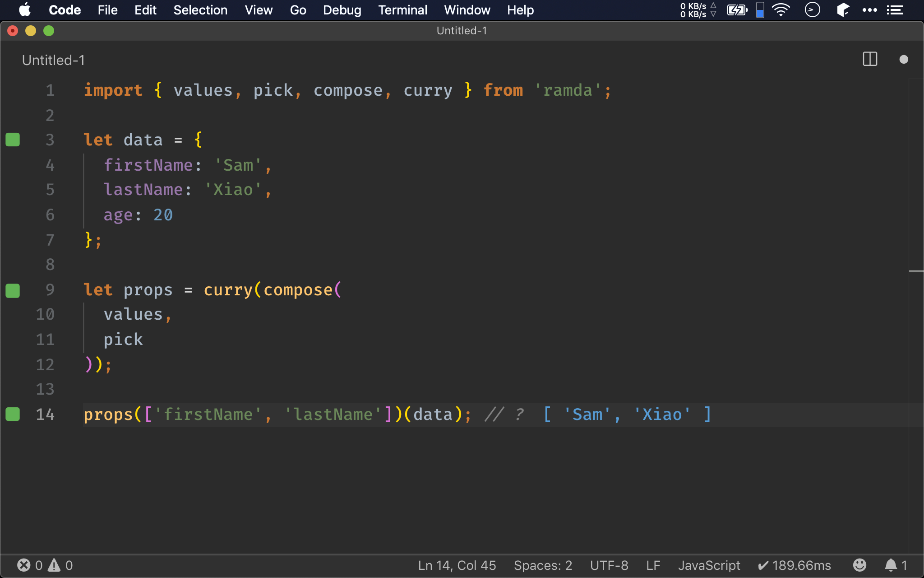The image size is (924, 578).
Task: Click the warnings triangle in status bar
Action: [x=54, y=565]
